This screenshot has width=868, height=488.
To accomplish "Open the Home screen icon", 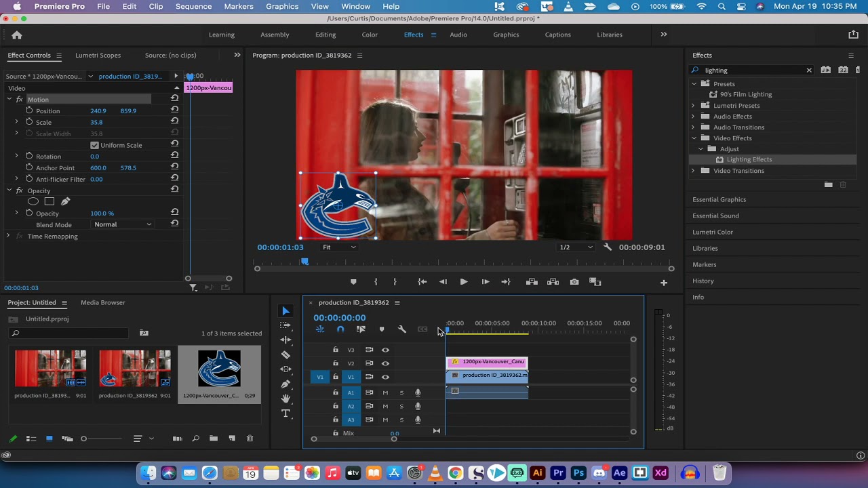I will (x=17, y=35).
